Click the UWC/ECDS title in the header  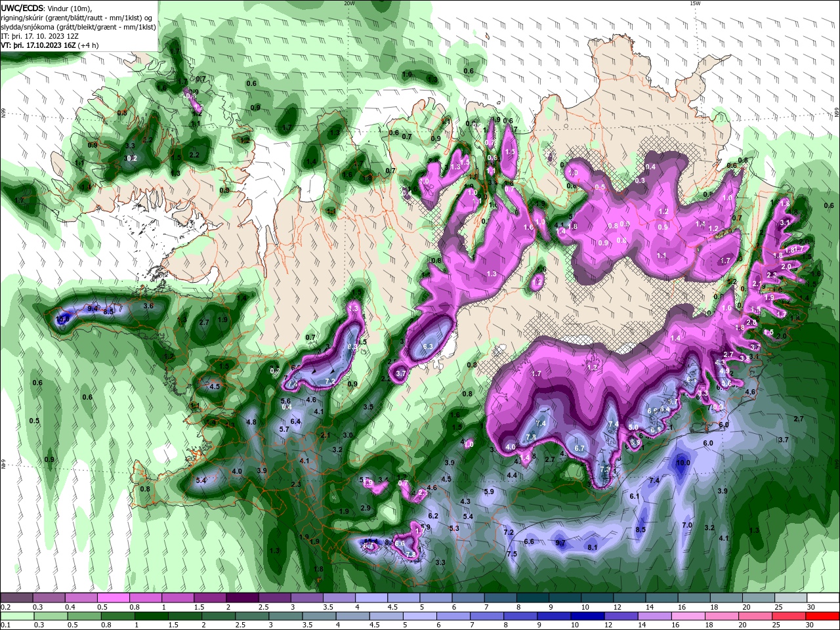click(x=23, y=7)
